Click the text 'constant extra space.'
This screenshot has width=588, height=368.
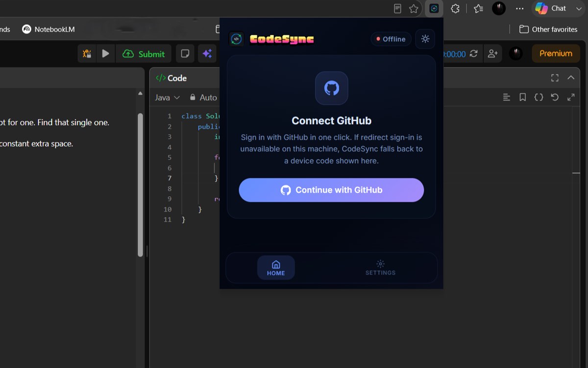pyautogui.click(x=36, y=144)
